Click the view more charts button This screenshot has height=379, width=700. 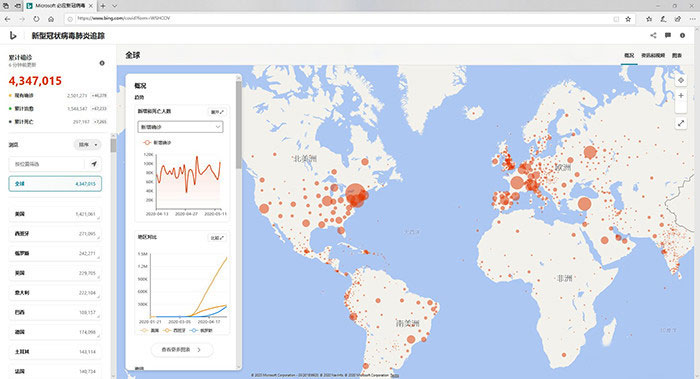point(182,350)
